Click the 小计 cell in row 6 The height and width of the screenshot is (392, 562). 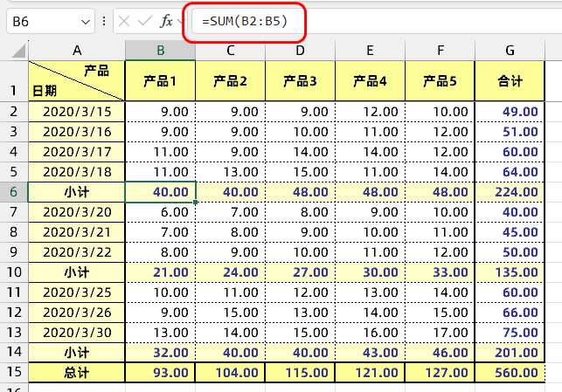click(77, 192)
